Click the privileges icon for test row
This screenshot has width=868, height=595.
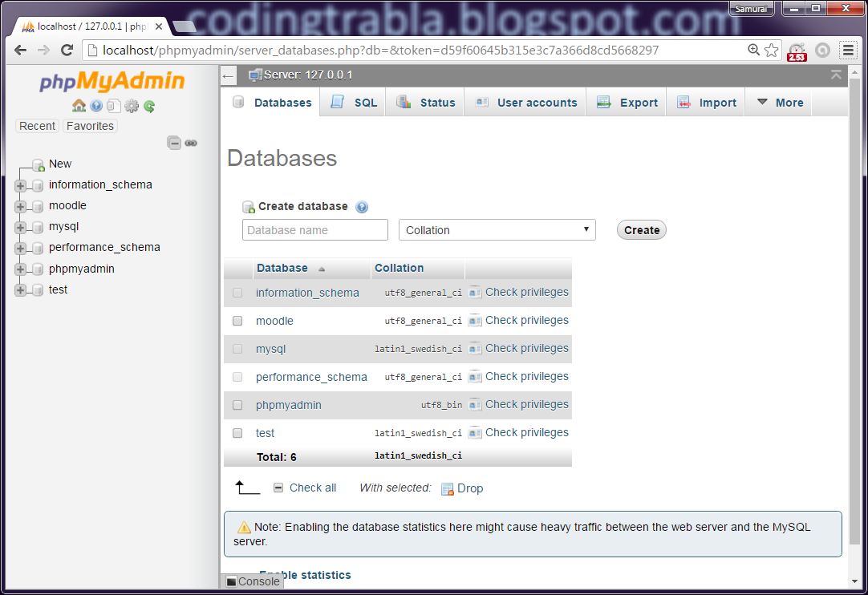point(475,433)
